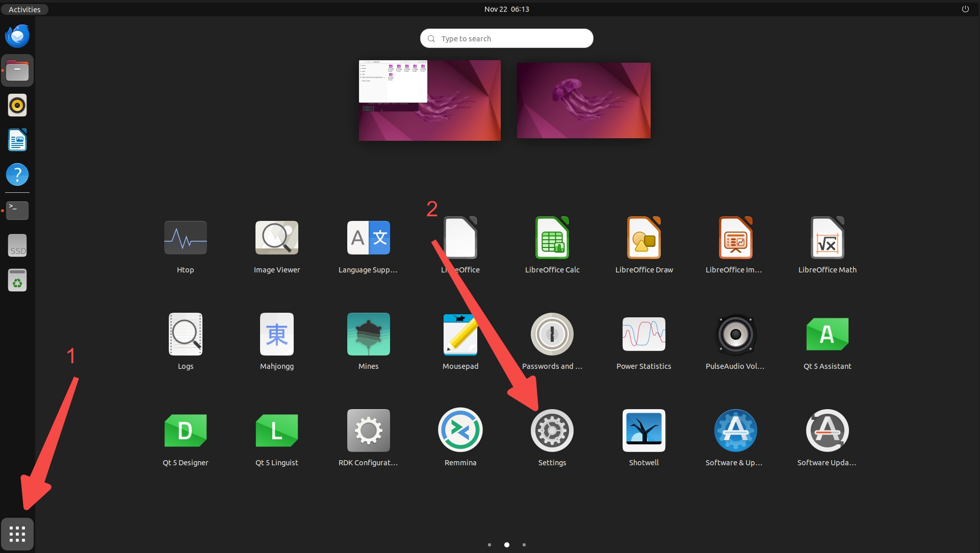Focus the Type to search field

click(x=506, y=38)
